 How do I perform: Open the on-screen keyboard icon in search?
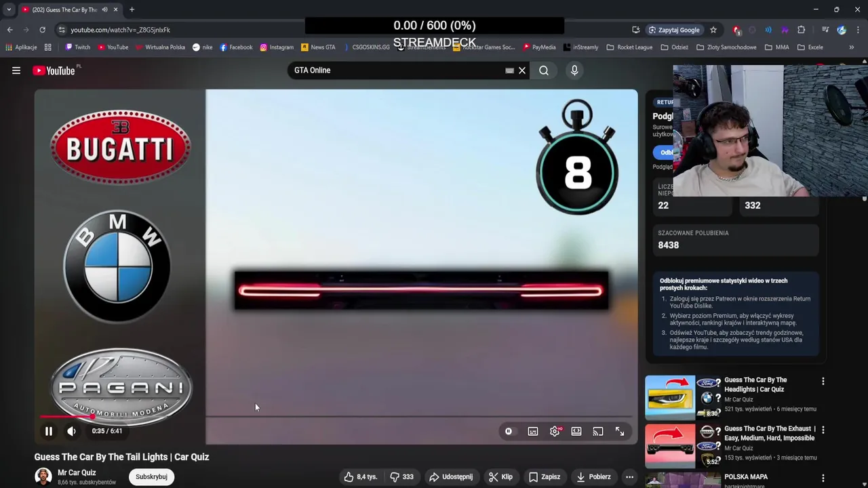click(509, 70)
